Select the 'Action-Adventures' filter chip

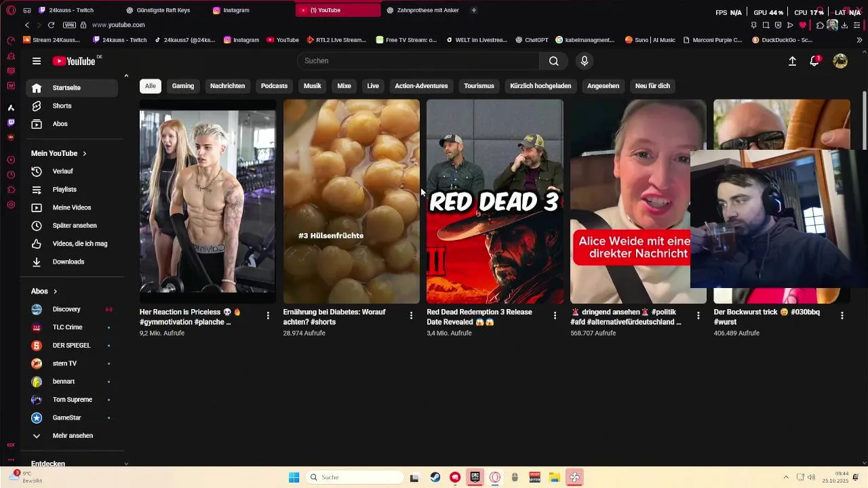coord(421,86)
